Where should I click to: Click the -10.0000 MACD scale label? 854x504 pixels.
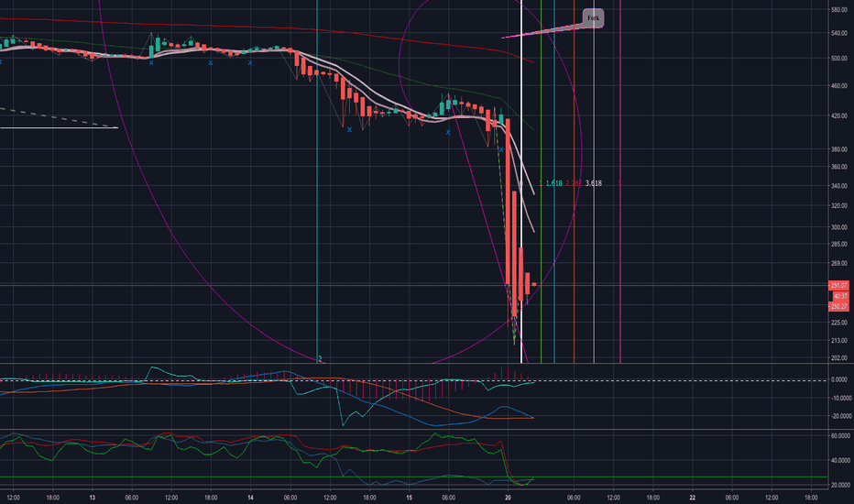pos(840,399)
